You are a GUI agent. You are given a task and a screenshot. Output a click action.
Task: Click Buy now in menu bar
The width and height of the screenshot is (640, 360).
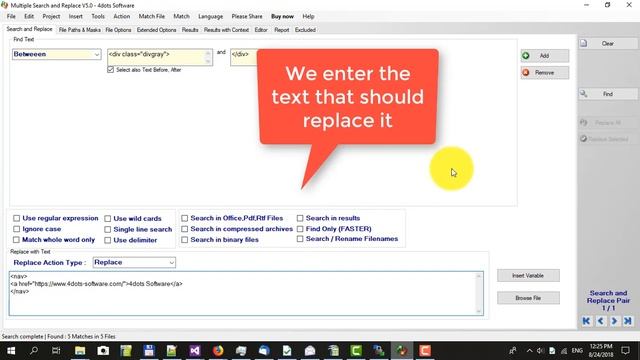282,16
